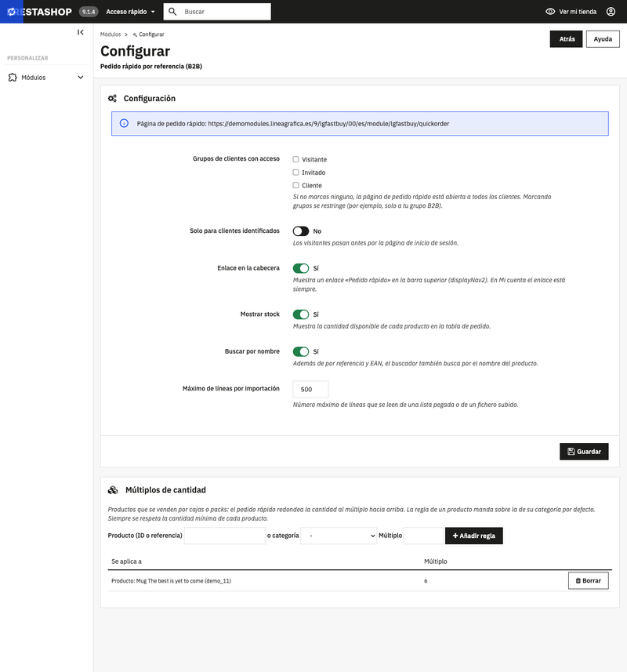Focus the Buscar search field
627x672 pixels.
tap(217, 12)
